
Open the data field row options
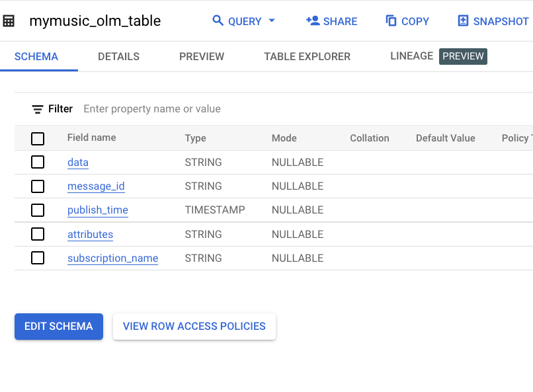tap(77, 162)
